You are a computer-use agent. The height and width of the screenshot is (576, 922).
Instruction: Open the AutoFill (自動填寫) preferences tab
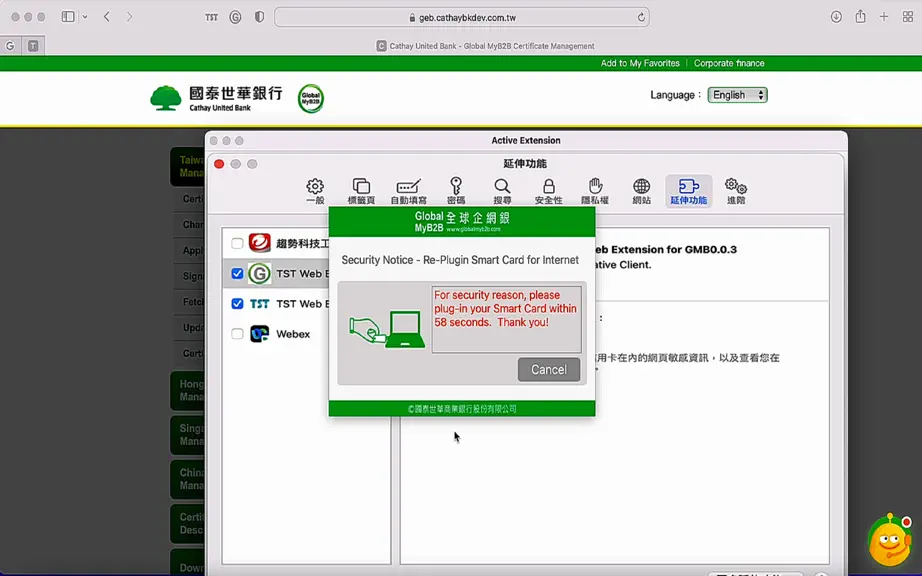tap(409, 192)
